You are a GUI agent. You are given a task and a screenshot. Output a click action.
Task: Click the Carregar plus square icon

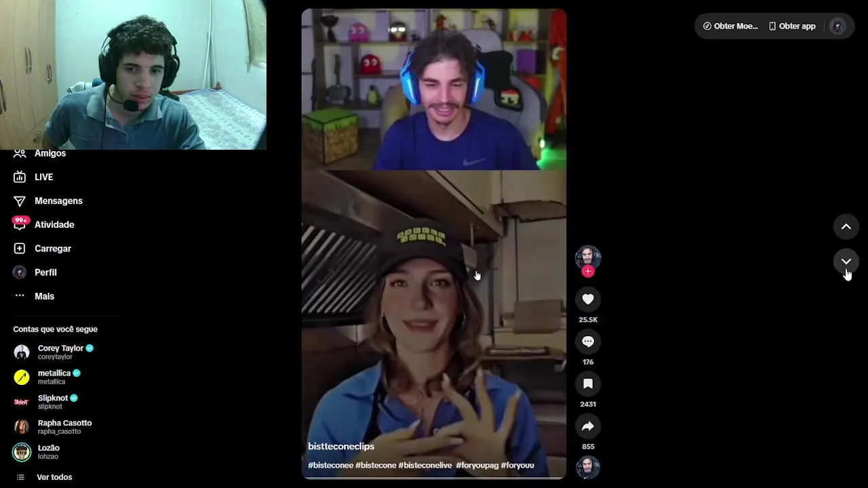click(20, 249)
